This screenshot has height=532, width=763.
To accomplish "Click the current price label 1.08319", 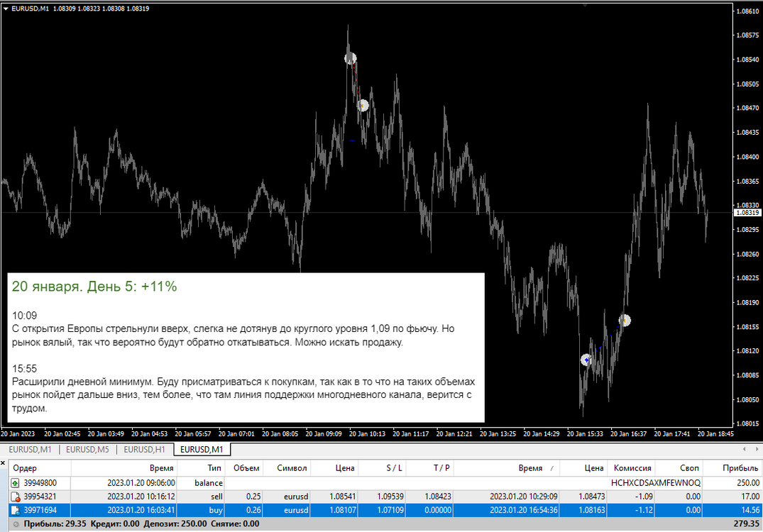I will (x=747, y=213).
